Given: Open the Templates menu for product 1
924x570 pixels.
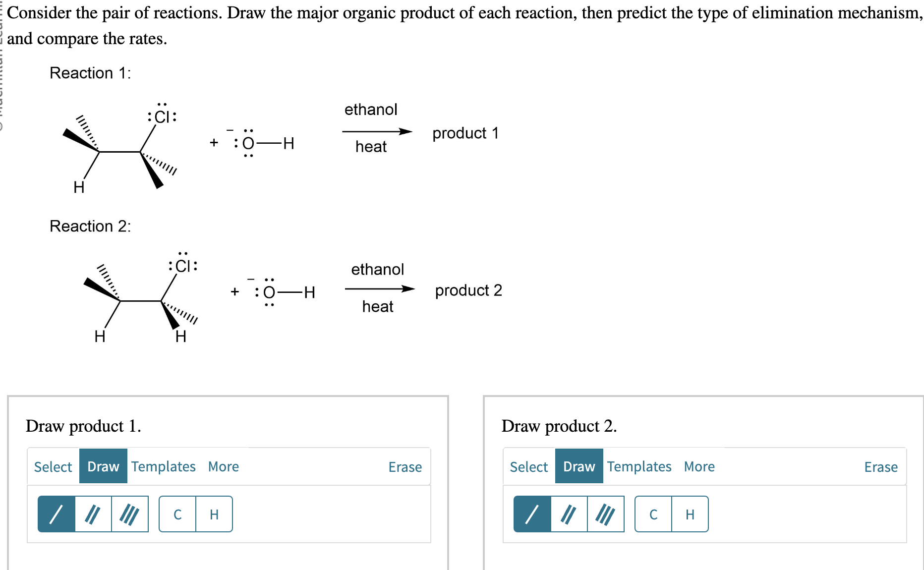Looking at the screenshot, I should click(x=163, y=466).
